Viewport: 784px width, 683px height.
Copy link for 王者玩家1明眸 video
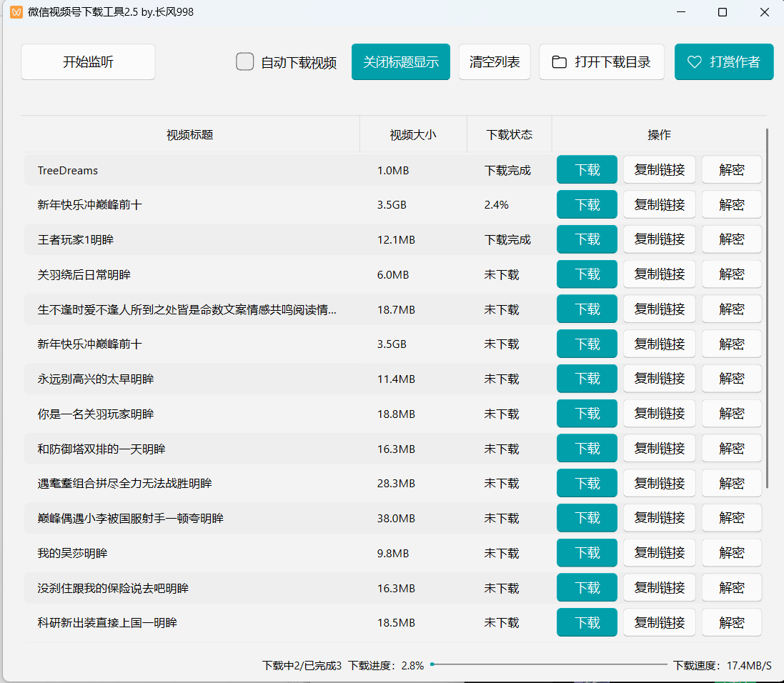[x=659, y=239]
